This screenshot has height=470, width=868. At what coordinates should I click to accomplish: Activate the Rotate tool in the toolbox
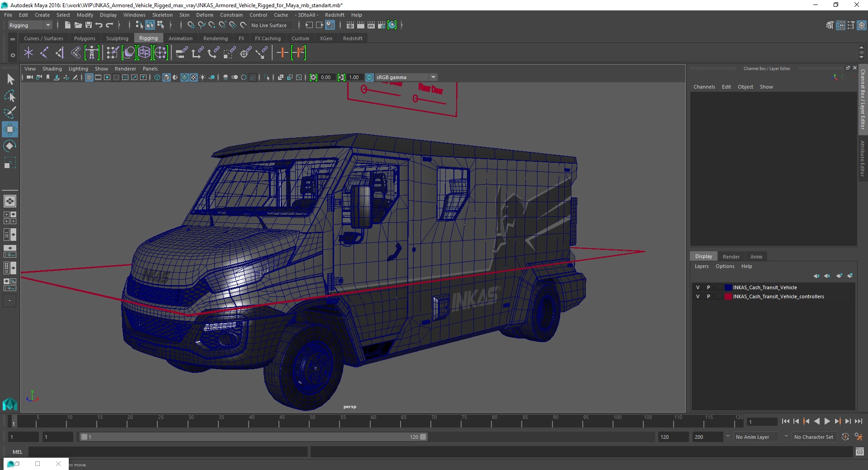tap(10, 146)
